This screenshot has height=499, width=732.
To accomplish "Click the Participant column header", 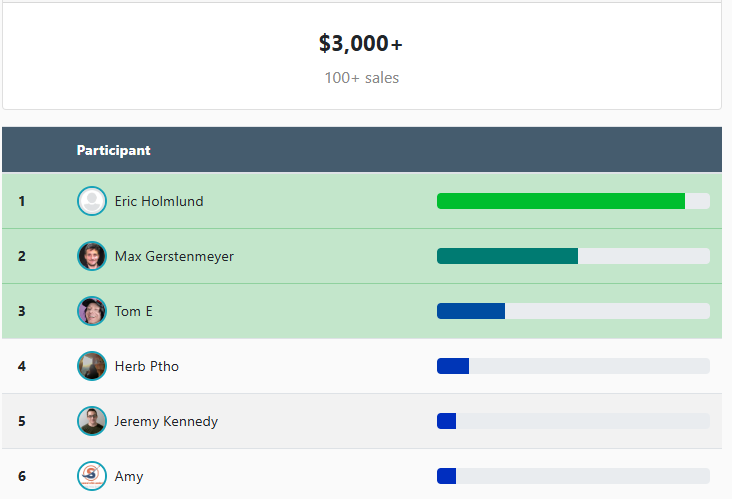I will coord(113,150).
